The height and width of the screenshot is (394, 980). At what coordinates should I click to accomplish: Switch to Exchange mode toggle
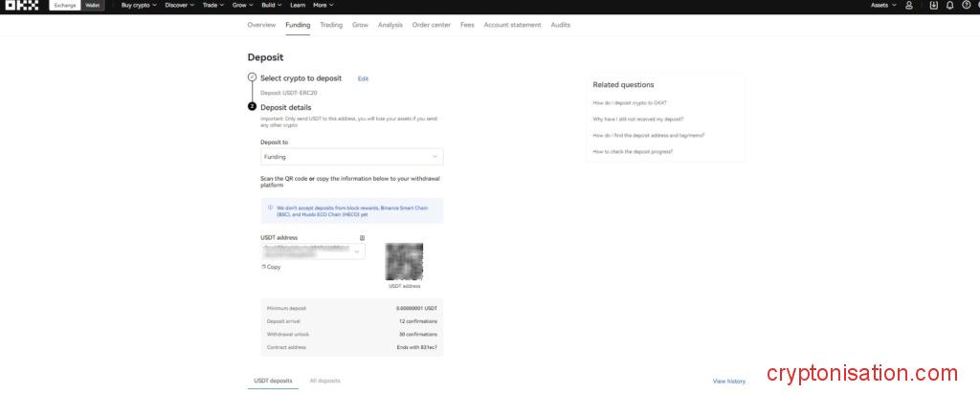(65, 5)
